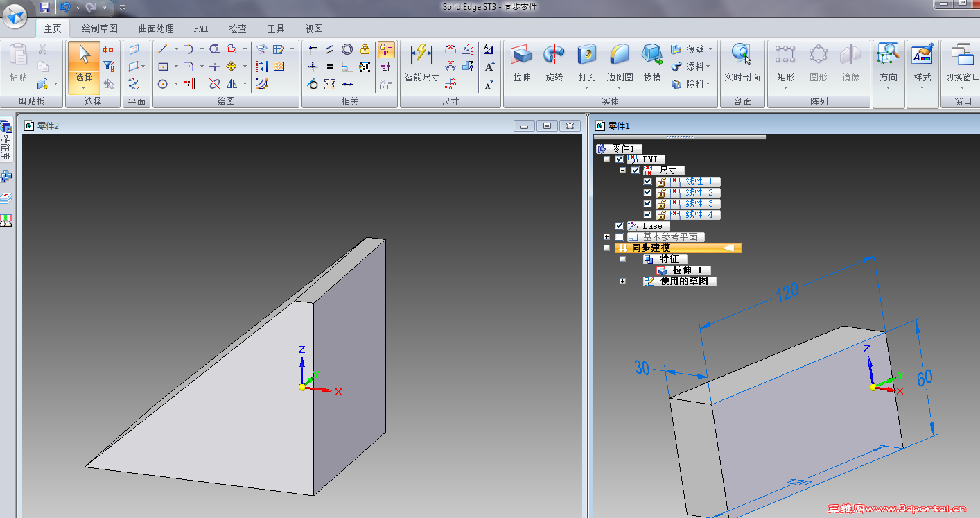Start the Revolve (旋转) command
This screenshot has width=980, height=518.
(x=554, y=63)
